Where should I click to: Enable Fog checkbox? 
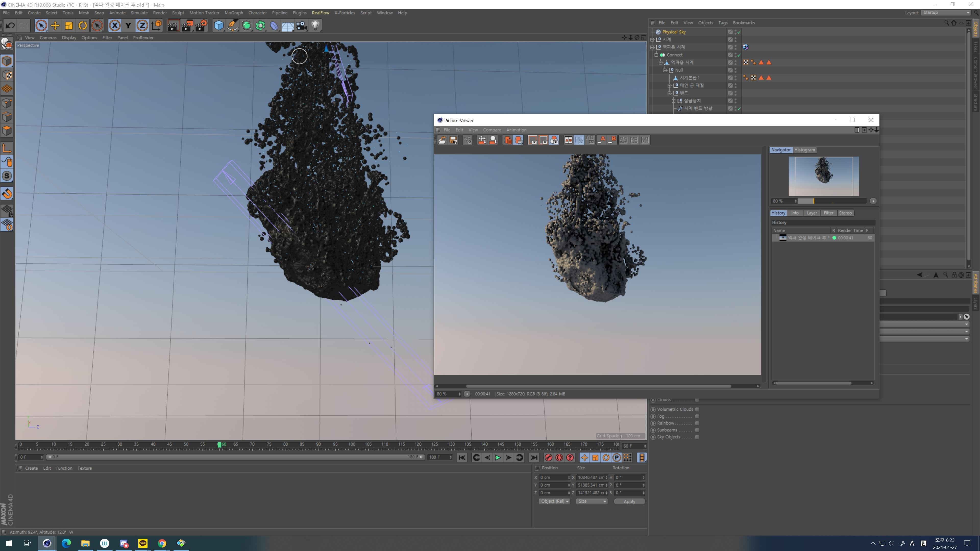697,416
